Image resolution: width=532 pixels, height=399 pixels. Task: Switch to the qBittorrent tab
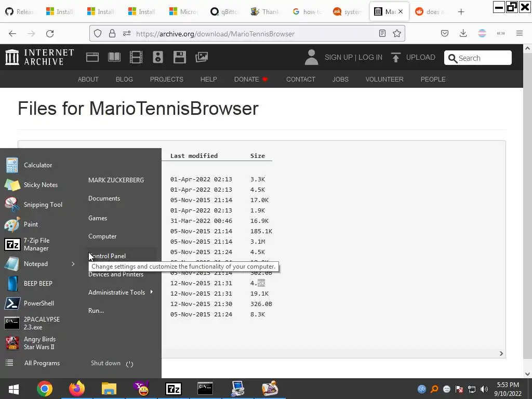(224, 12)
